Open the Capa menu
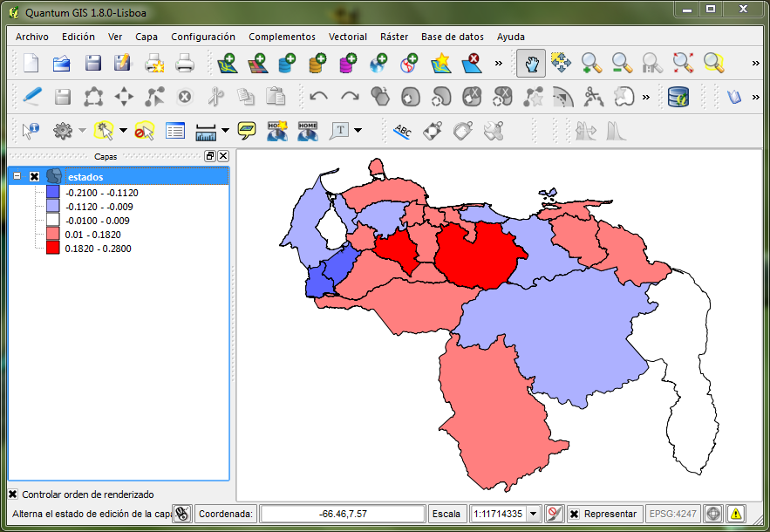 coord(147,37)
